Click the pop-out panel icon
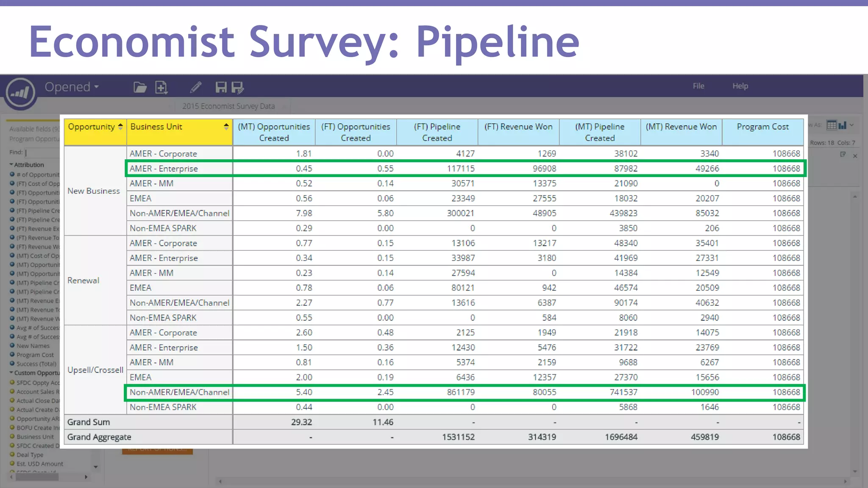Image resolution: width=868 pixels, height=488 pixels. coord(843,155)
